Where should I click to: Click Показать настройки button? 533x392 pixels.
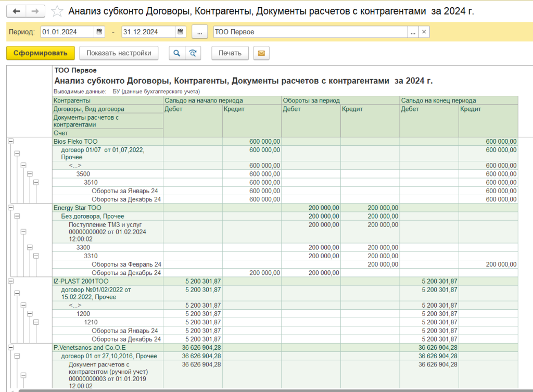[x=119, y=53]
